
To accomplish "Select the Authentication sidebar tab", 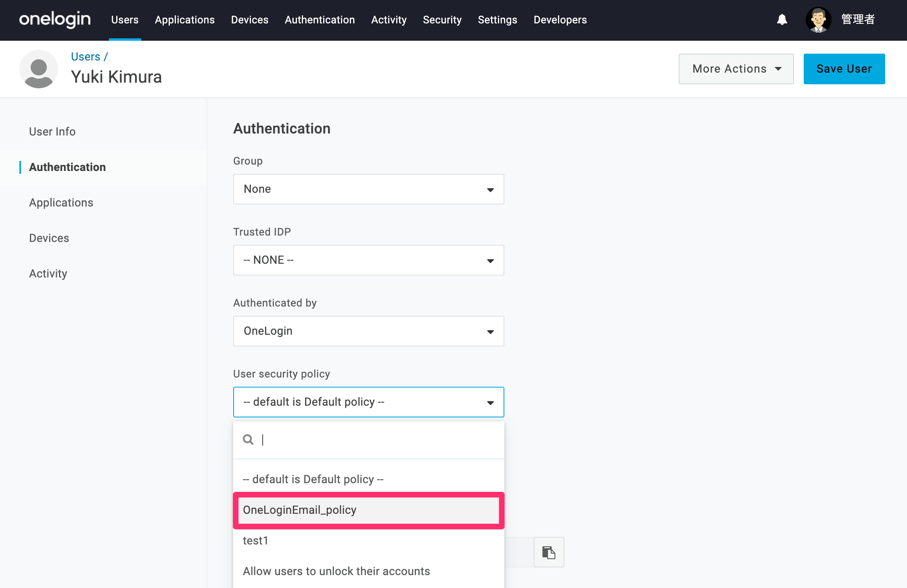I will (x=67, y=167).
